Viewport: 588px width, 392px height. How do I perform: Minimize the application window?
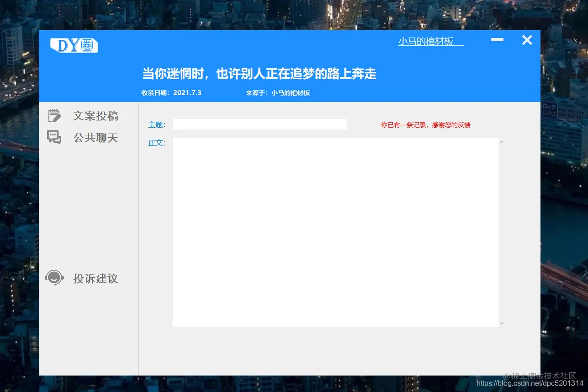point(497,40)
